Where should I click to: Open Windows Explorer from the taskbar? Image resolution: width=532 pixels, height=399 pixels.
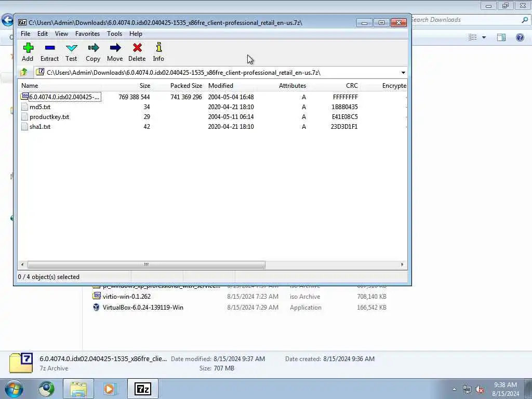tap(78, 389)
